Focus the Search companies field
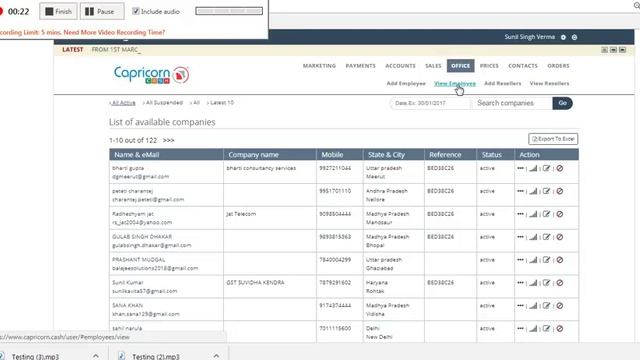The image size is (640, 360). (x=513, y=103)
